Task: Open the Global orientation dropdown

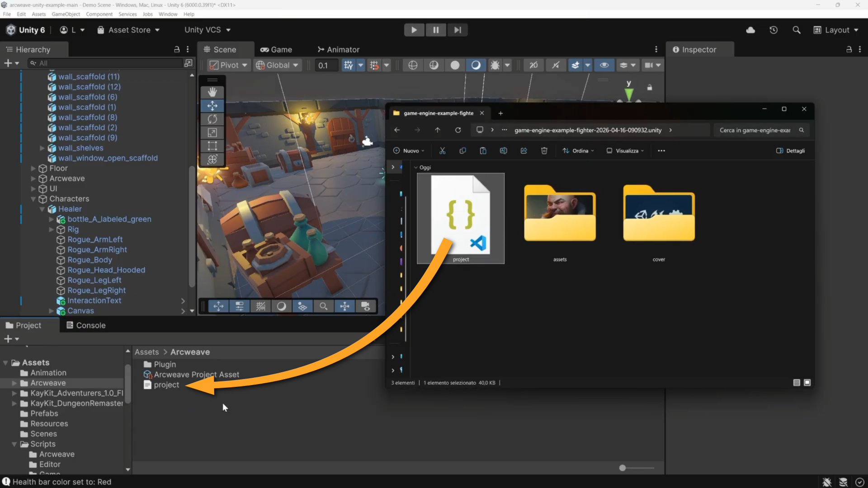Action: point(278,65)
